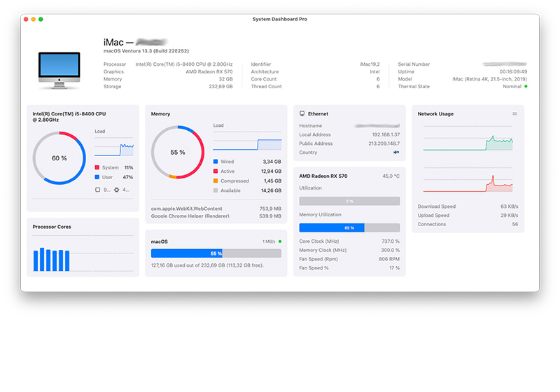
Task: Click the GPU Utilization bar showing 0 %
Action: 349,201
